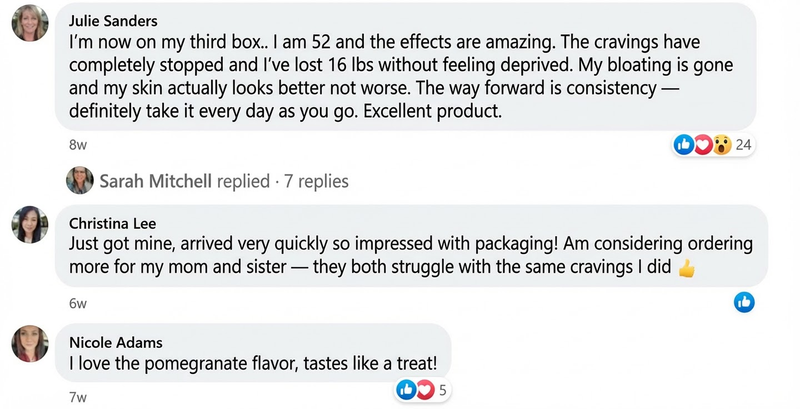The width and height of the screenshot is (800, 409).
Task: Click the like reaction icon on Nicole Adams' comment
Action: [x=406, y=389]
